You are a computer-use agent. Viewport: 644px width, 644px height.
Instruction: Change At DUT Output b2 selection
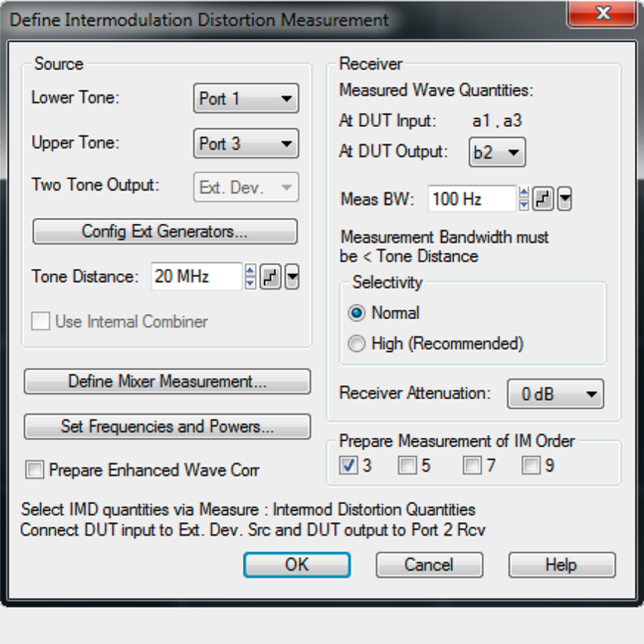click(x=497, y=152)
